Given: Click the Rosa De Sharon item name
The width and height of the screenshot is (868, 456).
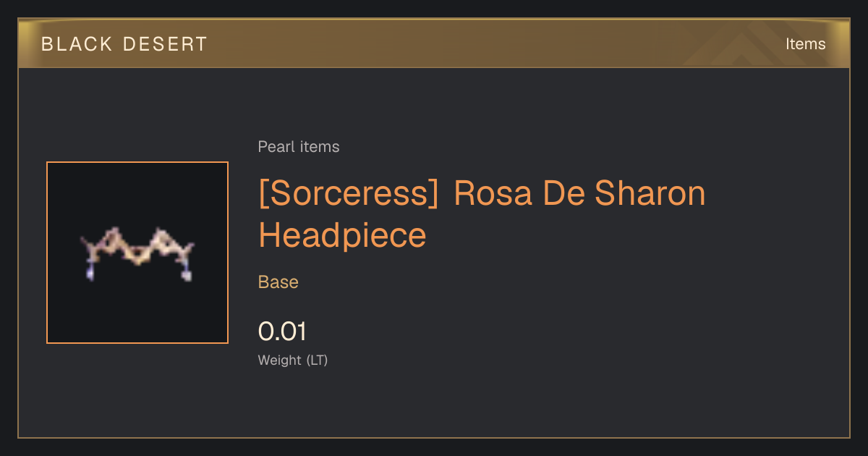Looking at the screenshot, I should pyautogui.click(x=579, y=193).
